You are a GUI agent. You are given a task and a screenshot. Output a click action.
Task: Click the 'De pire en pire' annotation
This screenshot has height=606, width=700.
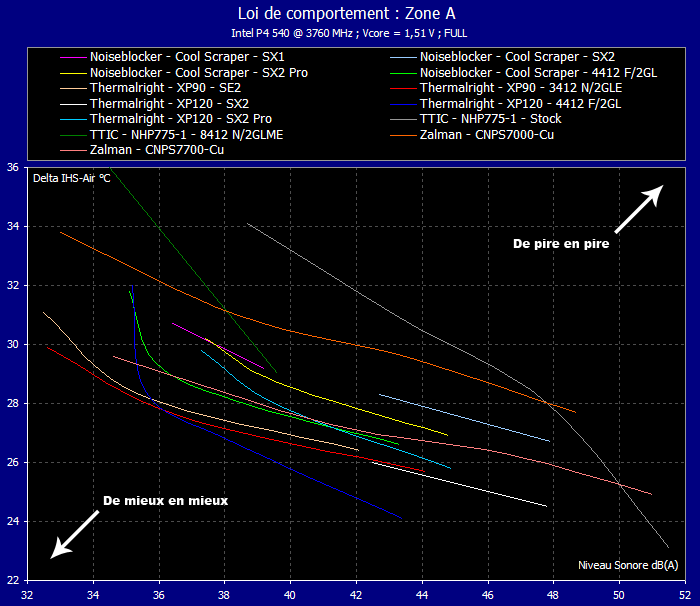(x=561, y=244)
